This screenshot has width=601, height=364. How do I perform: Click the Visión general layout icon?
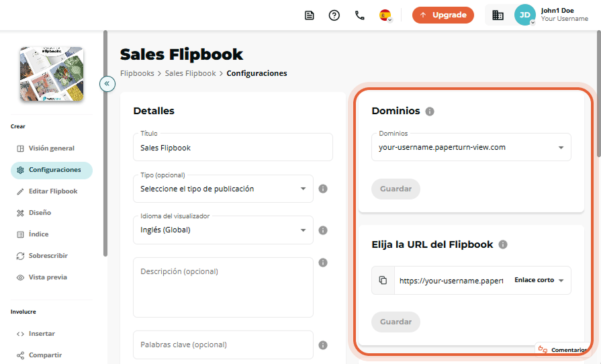click(x=20, y=148)
